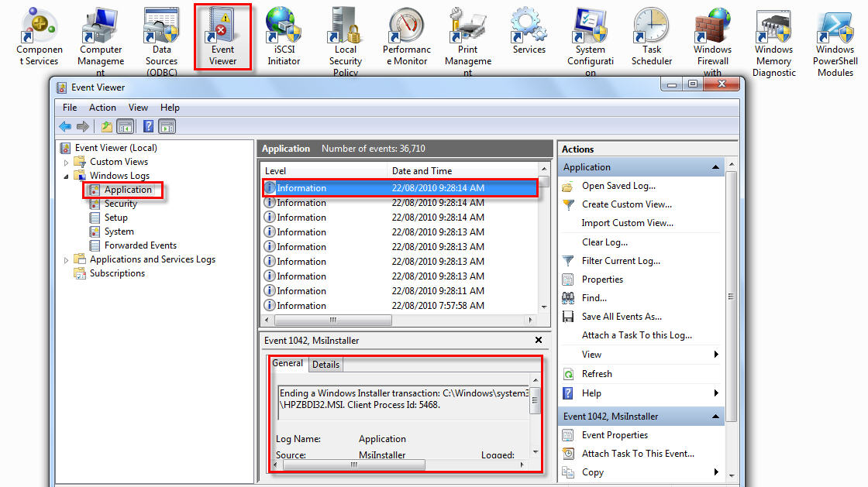Collapse the Windows Logs tree node

(66, 177)
